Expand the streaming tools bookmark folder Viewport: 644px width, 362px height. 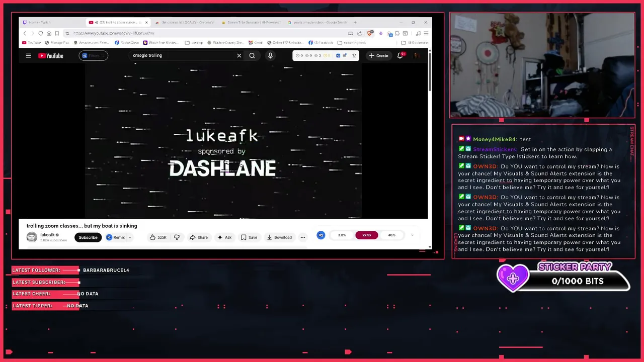351,43
